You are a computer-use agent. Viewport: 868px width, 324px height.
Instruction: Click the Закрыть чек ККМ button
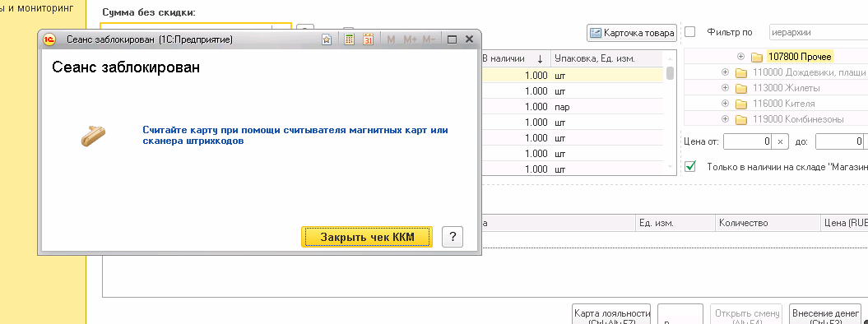click(366, 237)
